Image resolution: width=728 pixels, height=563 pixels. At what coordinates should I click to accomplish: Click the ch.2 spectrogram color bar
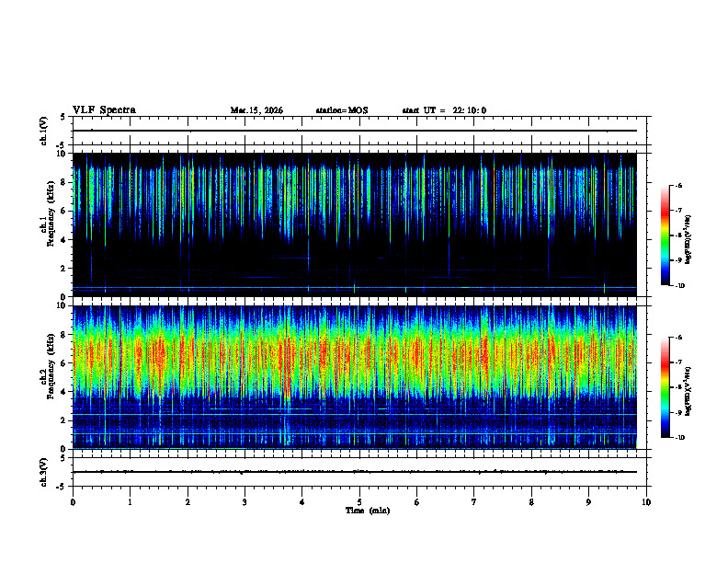pyautogui.click(x=665, y=387)
